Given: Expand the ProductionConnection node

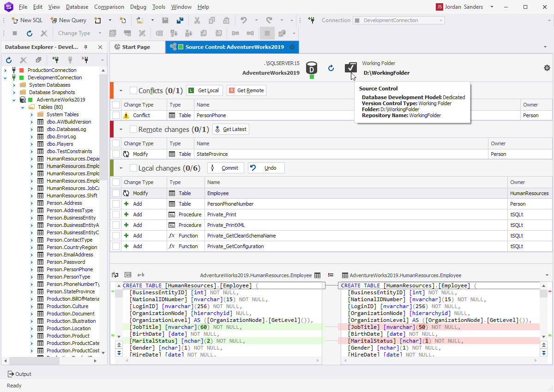Looking at the screenshot, I should click(6, 70).
